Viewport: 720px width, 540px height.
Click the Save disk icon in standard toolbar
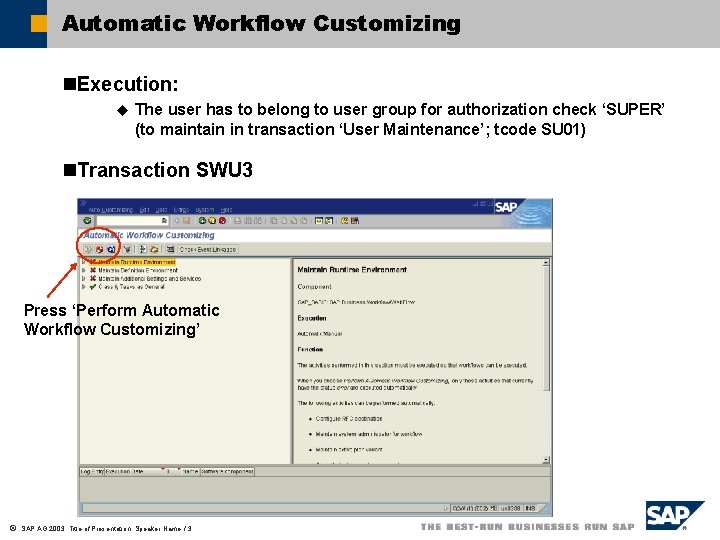click(x=187, y=221)
